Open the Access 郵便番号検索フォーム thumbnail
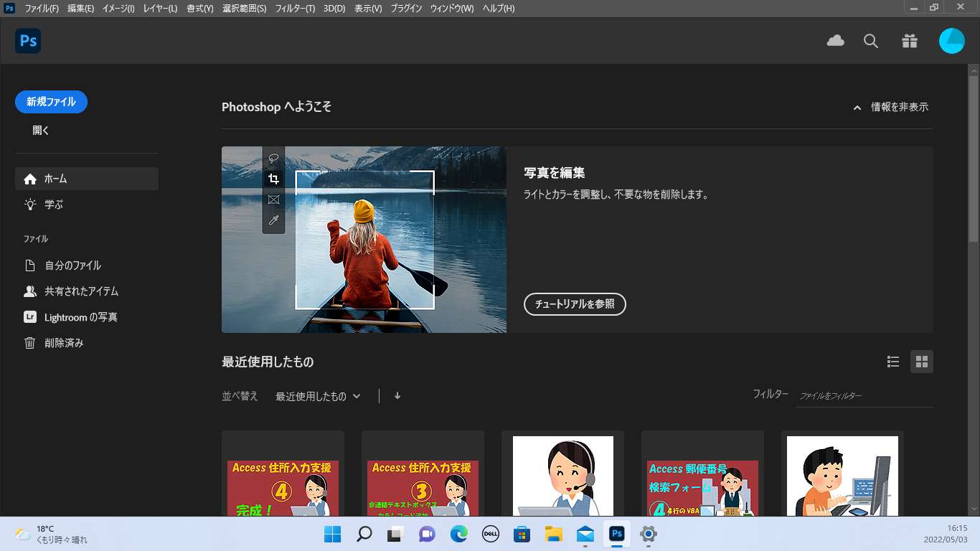The width and height of the screenshot is (980, 551). (702, 474)
